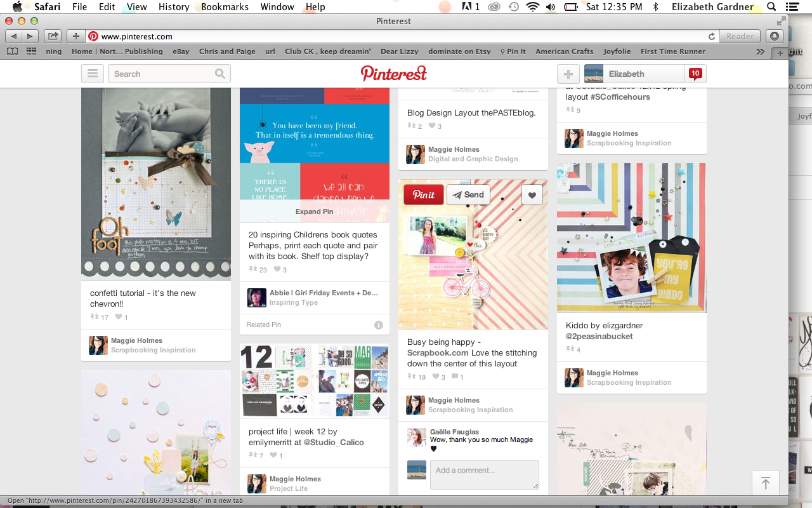Open the eBay bookmark
Screen dimensions: 812x508
pos(181,51)
